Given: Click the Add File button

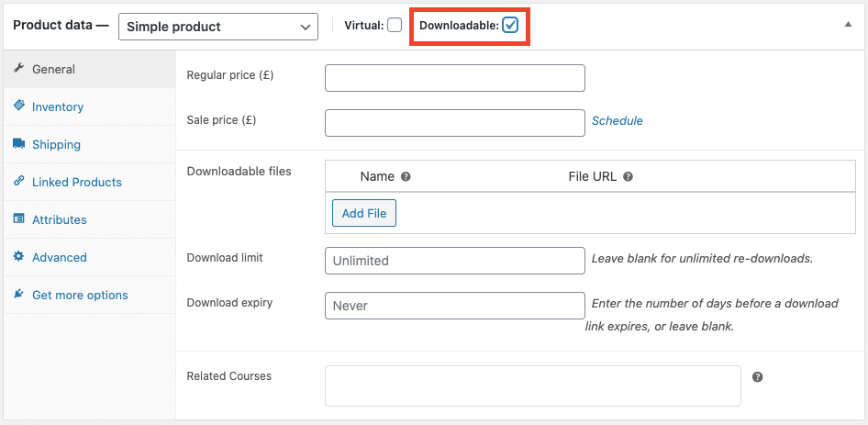Looking at the screenshot, I should point(364,213).
